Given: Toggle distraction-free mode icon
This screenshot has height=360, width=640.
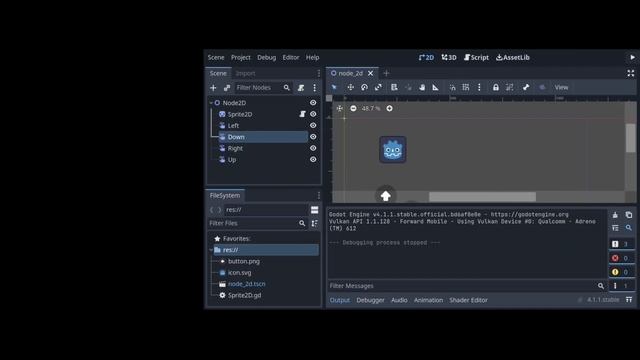Looking at the screenshot, I should (x=631, y=73).
